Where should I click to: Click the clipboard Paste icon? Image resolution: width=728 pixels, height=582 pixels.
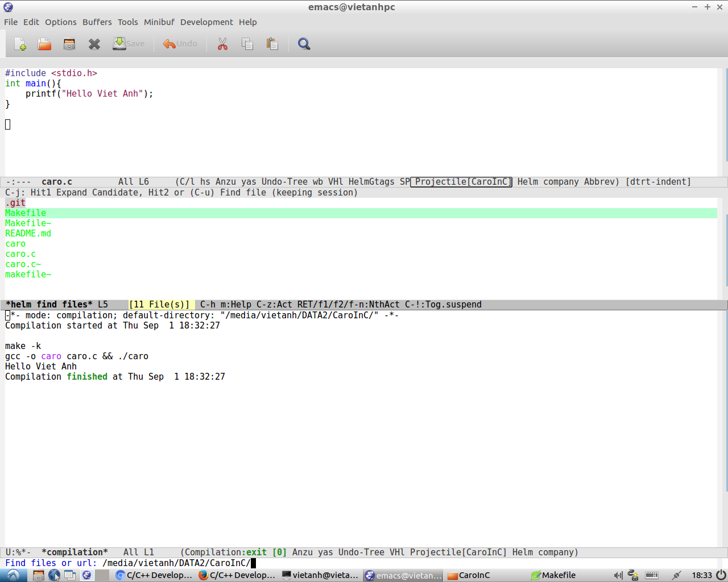click(x=272, y=44)
